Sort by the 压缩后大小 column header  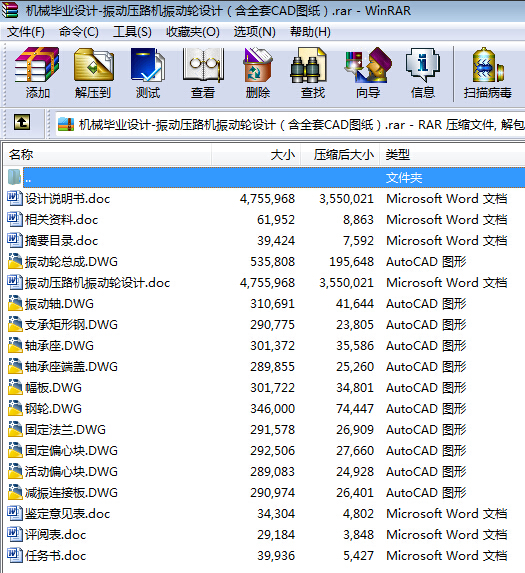pos(340,155)
